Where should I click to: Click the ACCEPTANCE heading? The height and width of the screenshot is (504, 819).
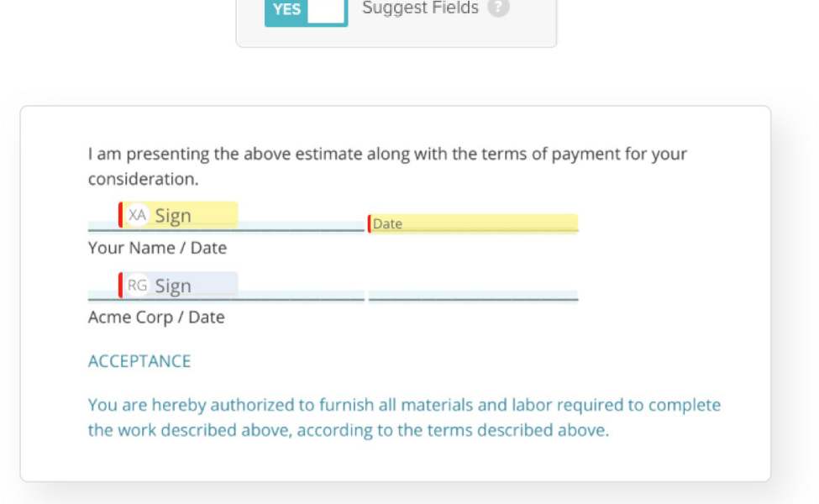click(139, 361)
